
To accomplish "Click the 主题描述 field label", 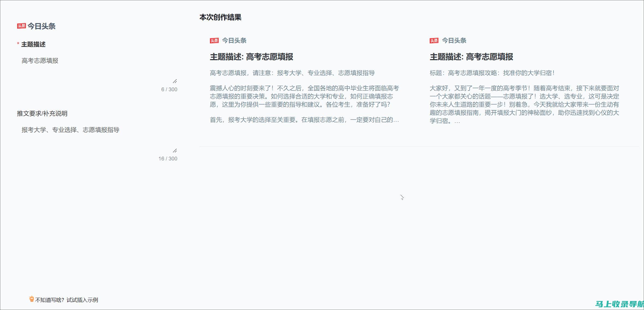I will tap(33, 44).
